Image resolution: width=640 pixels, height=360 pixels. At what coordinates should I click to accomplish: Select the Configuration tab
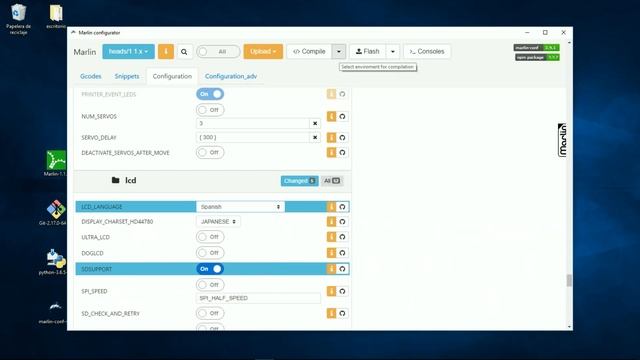172,76
